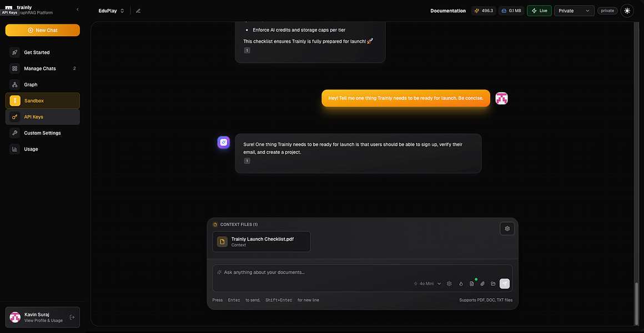Open the folder icon in the input toolbar
Viewport: 644px width, 333px height.
click(493, 284)
